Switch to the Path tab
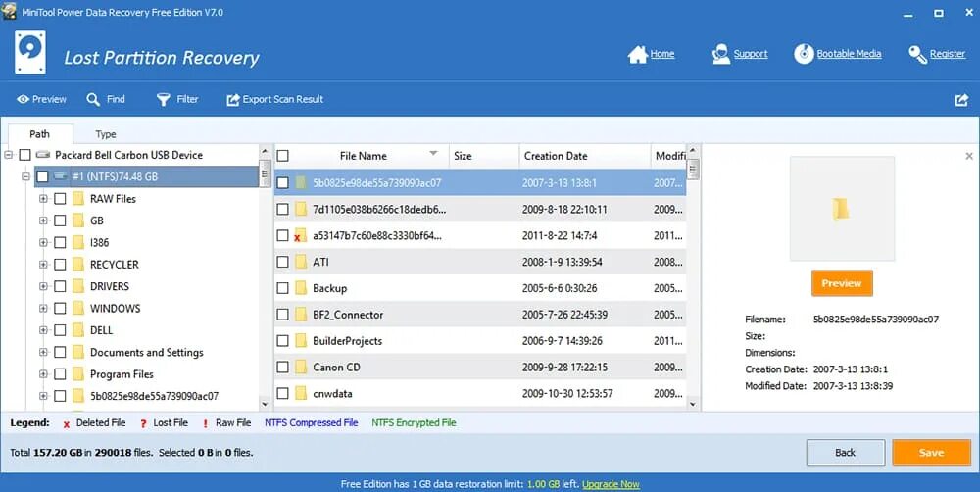The image size is (980, 492). [39, 134]
